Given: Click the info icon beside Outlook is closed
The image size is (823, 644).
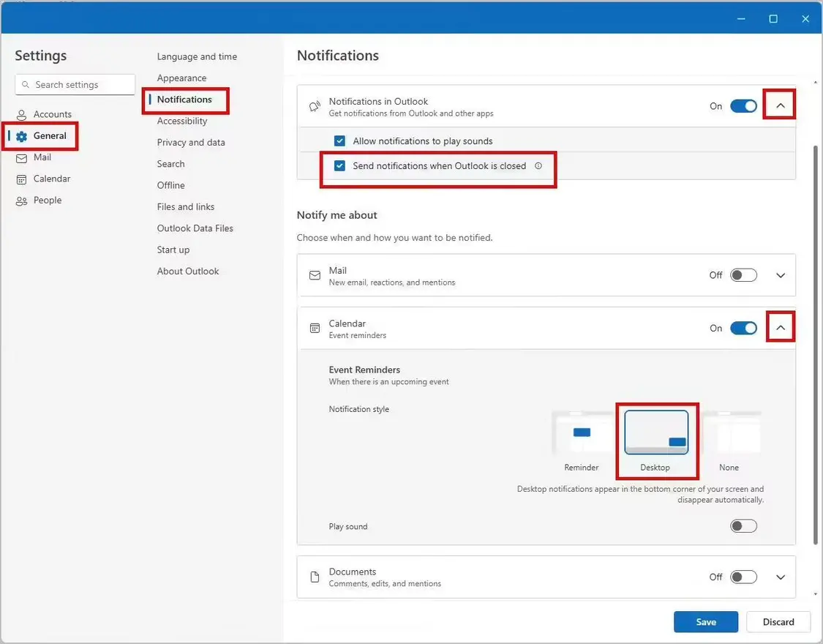Looking at the screenshot, I should coord(538,166).
